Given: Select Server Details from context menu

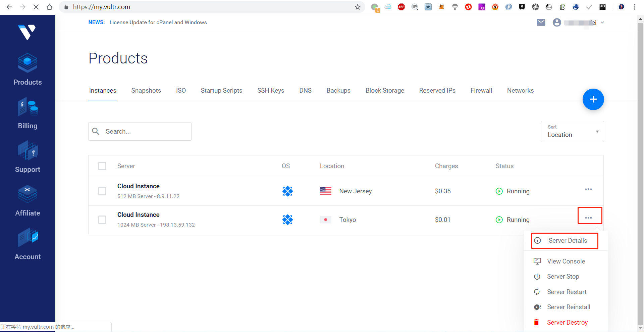Looking at the screenshot, I should pyautogui.click(x=565, y=241).
